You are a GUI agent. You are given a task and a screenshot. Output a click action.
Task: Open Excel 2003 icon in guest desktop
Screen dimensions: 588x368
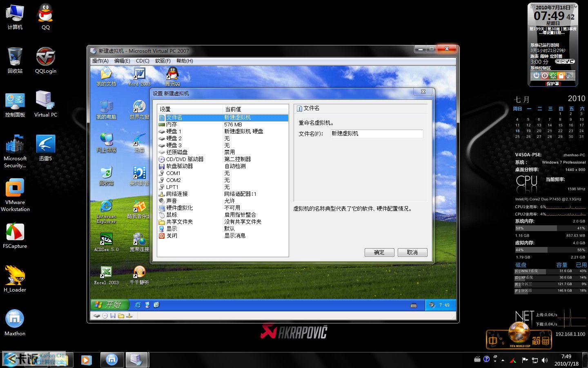pos(106,275)
